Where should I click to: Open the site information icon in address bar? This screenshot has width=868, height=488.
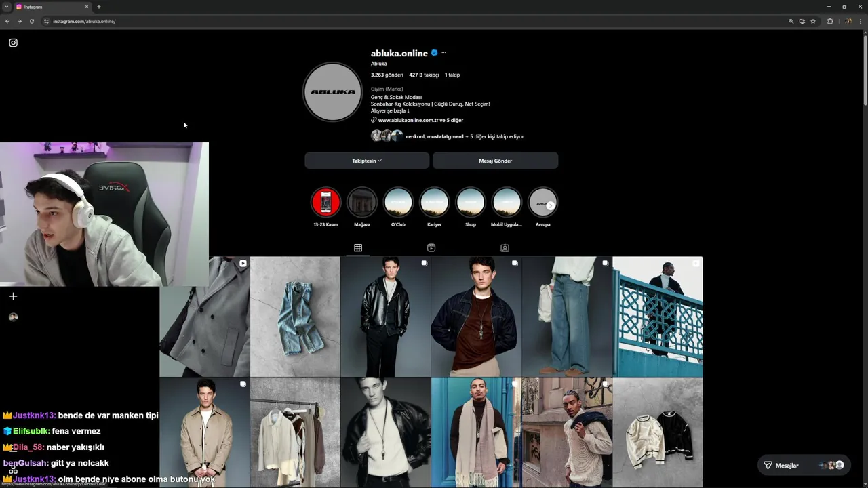[x=46, y=21]
